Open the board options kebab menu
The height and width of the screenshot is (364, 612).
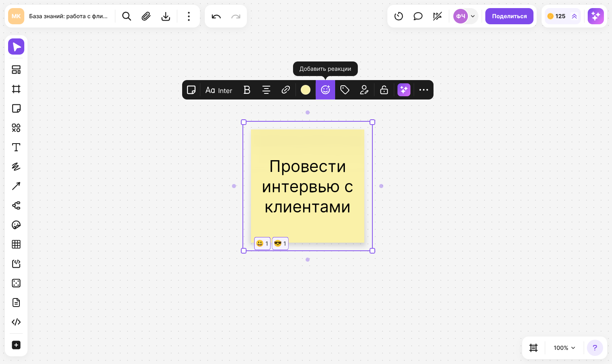point(189,16)
